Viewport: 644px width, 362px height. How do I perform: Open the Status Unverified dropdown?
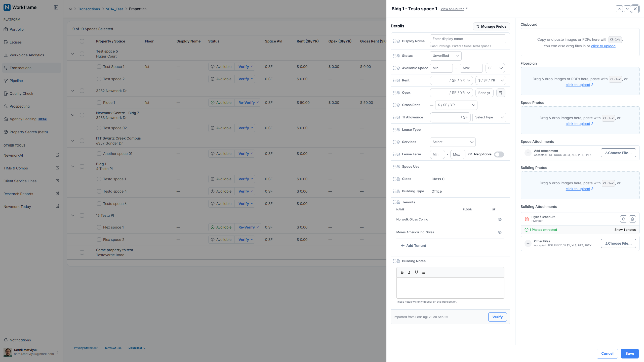coord(446,56)
